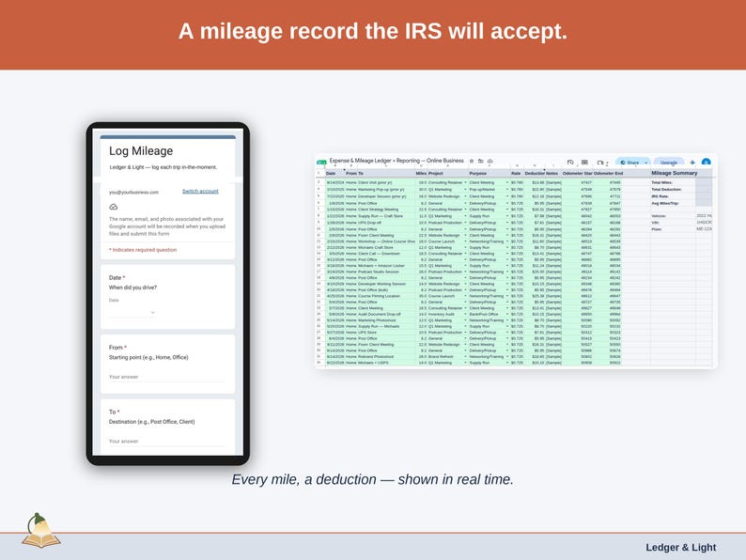This screenshot has height=560, width=746.
Task: Select the Audit Document Drop-off cell
Action: point(386,314)
